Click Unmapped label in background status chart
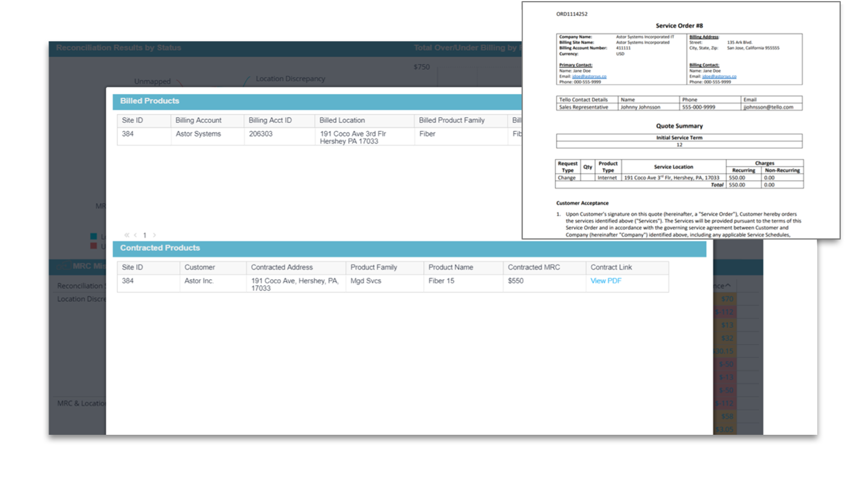Image resolution: width=868 pixels, height=486 pixels. pos(152,82)
